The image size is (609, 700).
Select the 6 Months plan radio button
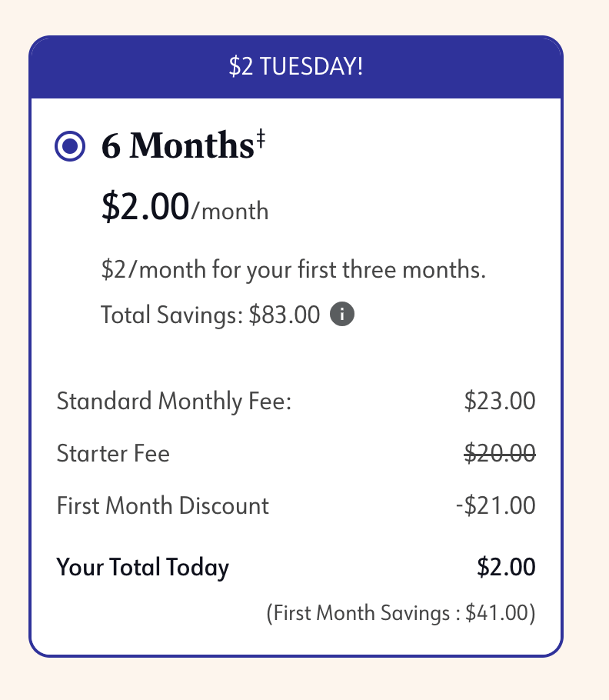click(x=71, y=146)
